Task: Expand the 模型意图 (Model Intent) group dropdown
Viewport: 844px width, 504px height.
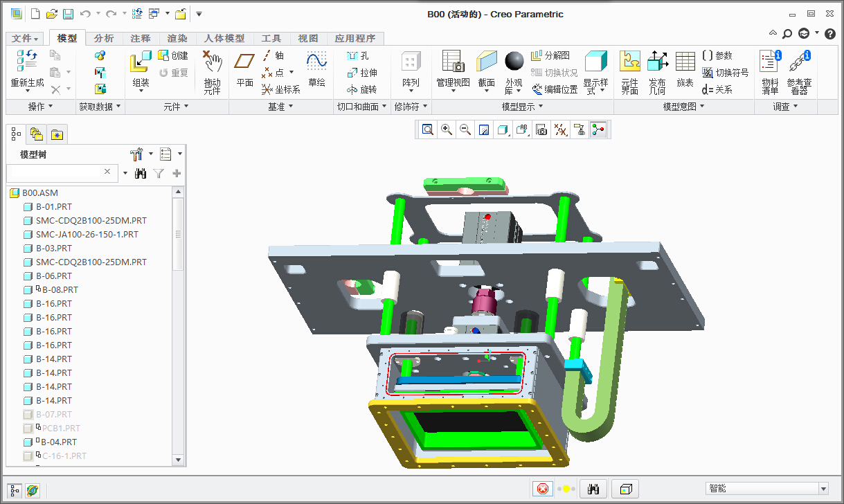Action: (684, 107)
